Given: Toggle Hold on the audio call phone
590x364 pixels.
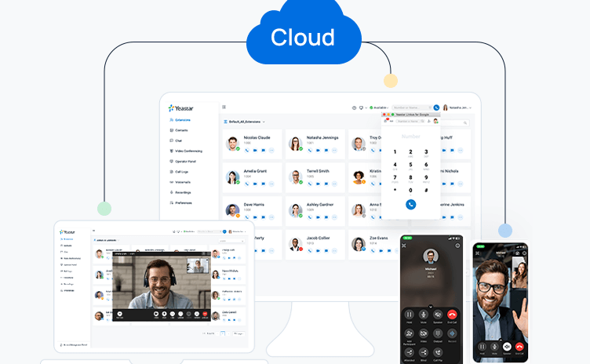Looking at the screenshot, I should 409,315.
